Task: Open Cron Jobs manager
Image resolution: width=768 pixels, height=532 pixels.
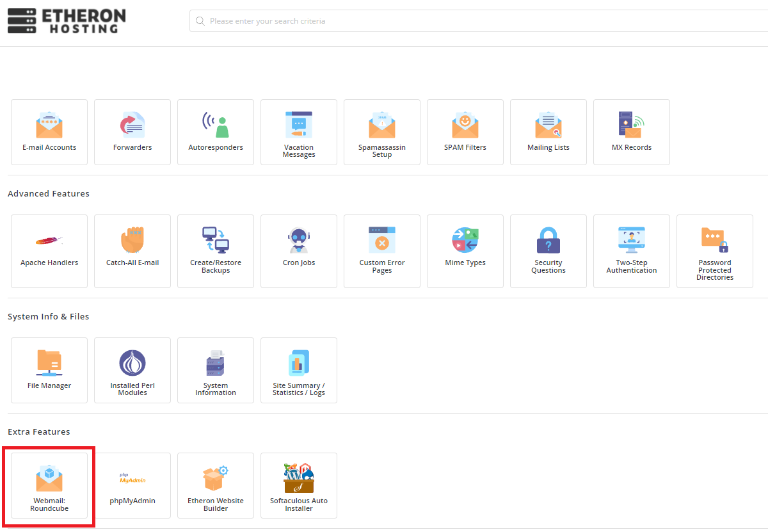Action: (x=299, y=250)
